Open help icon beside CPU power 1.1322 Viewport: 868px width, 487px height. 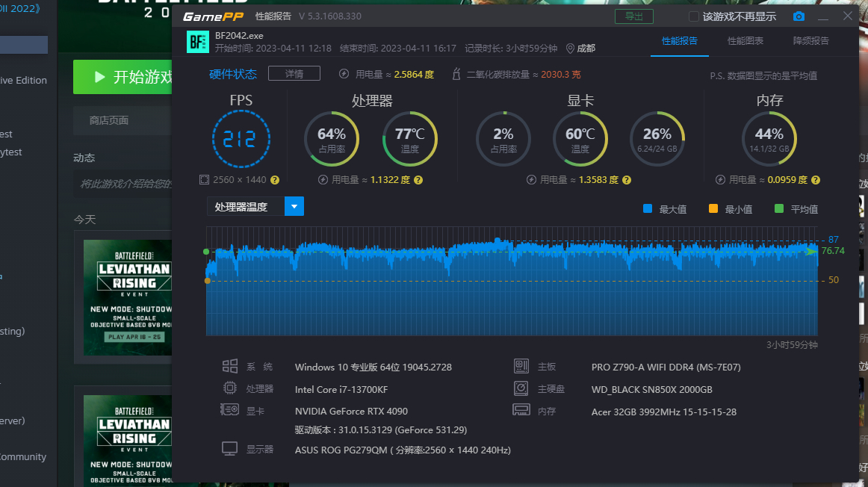[x=418, y=180]
